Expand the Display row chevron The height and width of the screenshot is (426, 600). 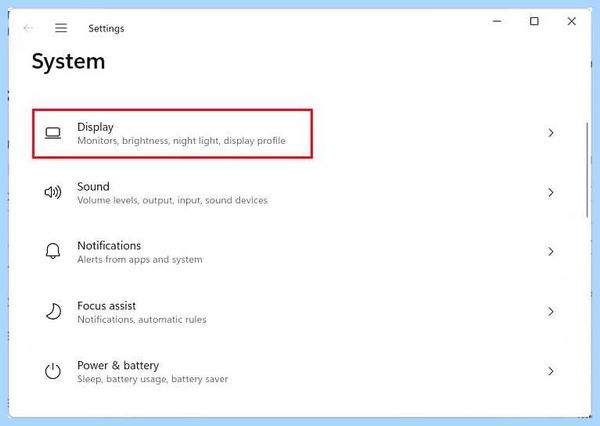coord(551,133)
